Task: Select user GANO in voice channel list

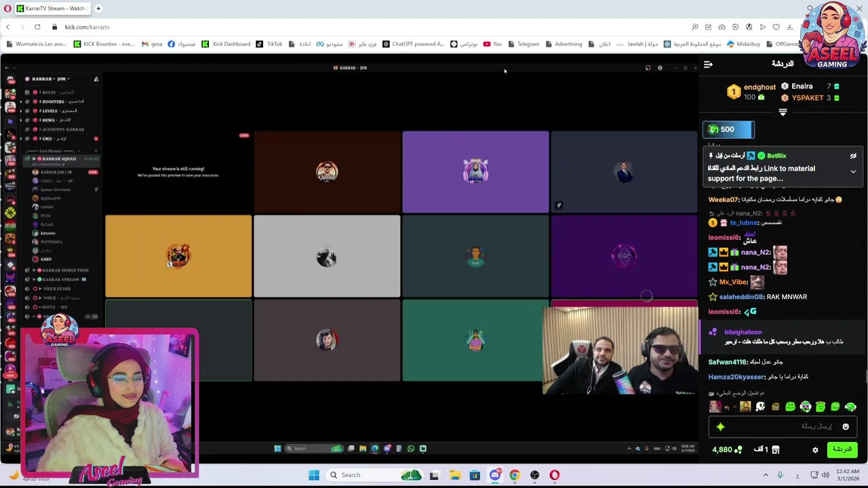Action: 46,260
